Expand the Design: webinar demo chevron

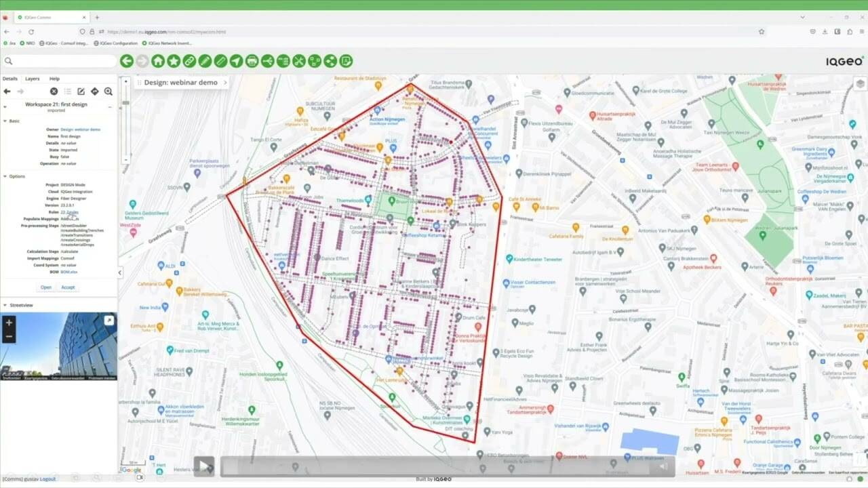pos(225,83)
